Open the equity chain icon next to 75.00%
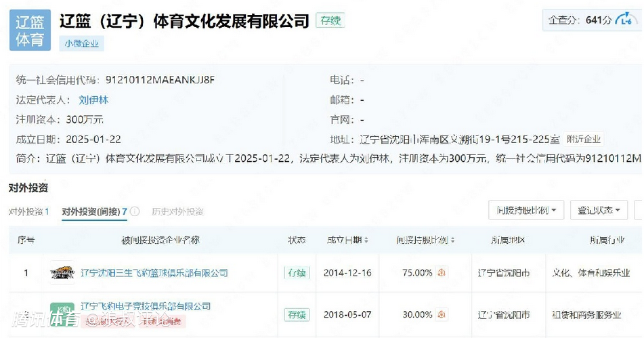Image resolution: width=644 pixels, height=338 pixels. pos(442,273)
